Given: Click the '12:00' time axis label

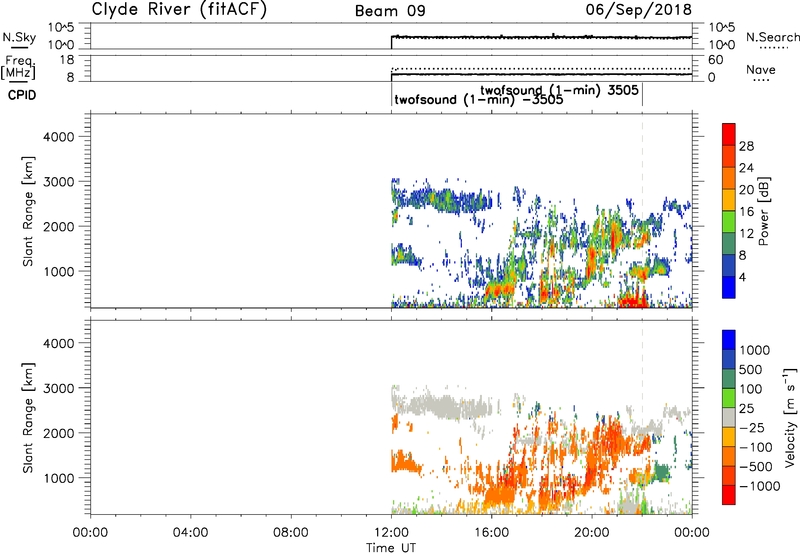Looking at the screenshot, I should click(391, 533).
